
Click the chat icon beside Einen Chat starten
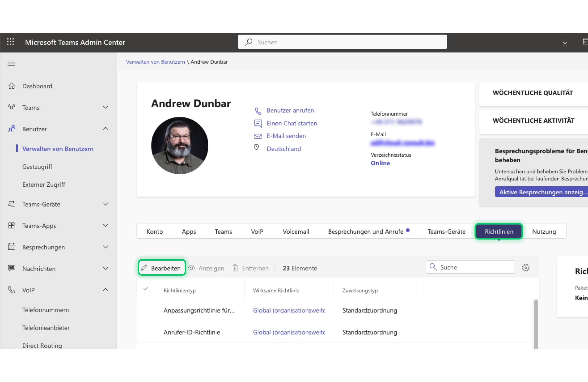258,123
